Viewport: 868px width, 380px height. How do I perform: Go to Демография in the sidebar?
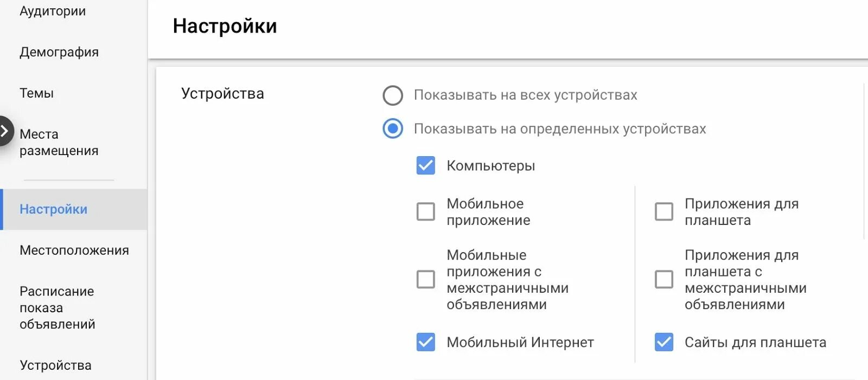coord(59,53)
